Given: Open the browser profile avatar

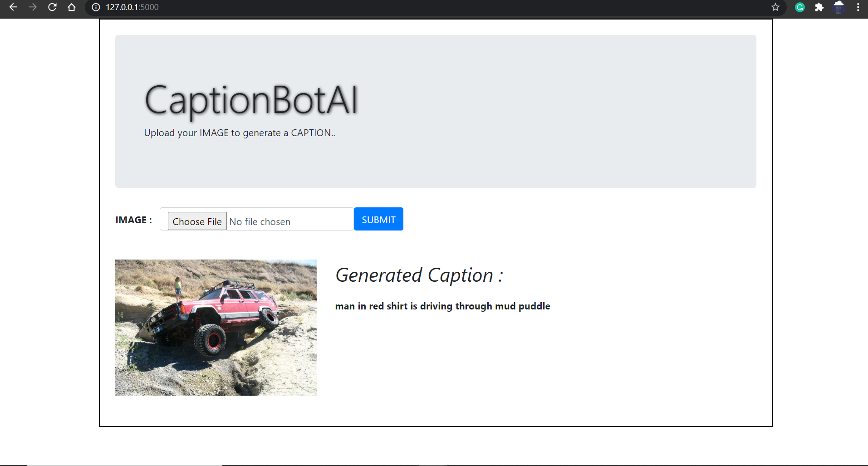Looking at the screenshot, I should [839, 7].
